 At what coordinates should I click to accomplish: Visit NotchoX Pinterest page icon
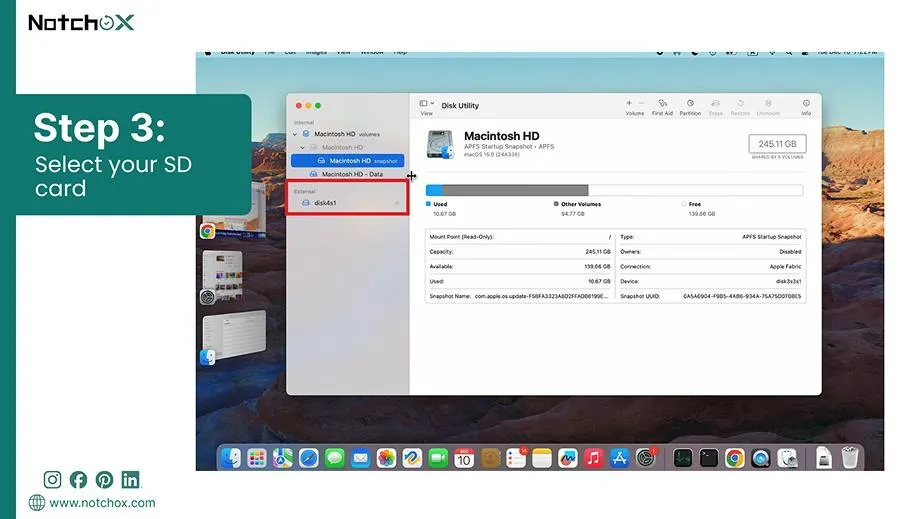tap(104, 480)
